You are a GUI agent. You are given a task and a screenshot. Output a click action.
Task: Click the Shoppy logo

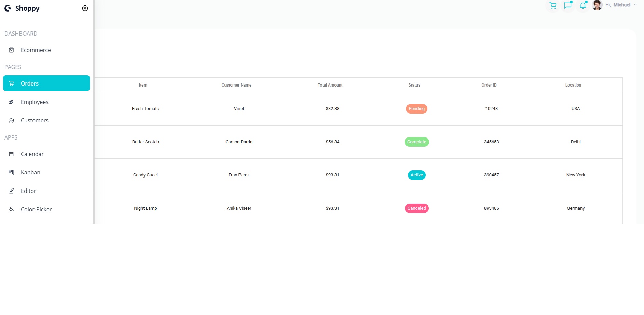point(22,8)
